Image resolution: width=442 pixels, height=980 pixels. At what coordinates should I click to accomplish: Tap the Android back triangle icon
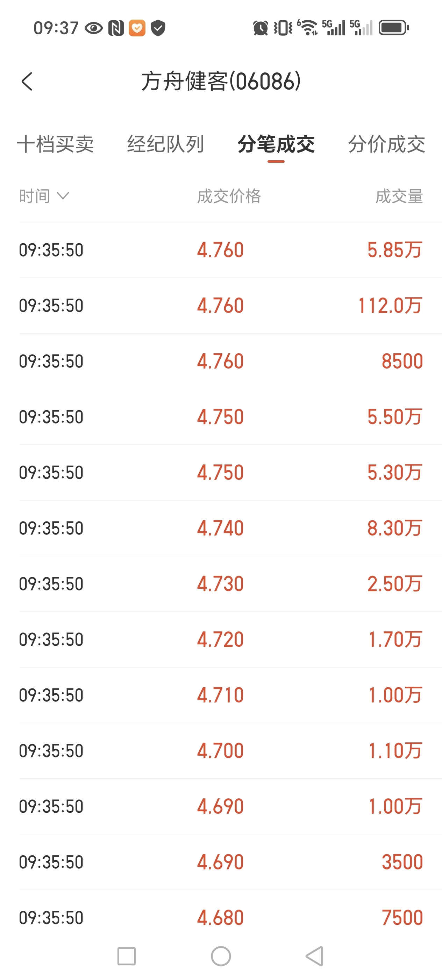pos(315,956)
